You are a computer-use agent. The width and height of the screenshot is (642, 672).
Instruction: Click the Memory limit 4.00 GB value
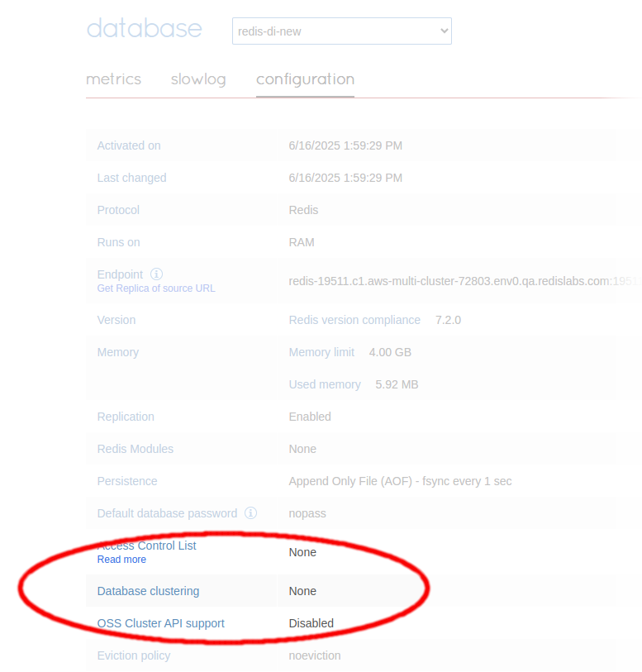point(389,352)
